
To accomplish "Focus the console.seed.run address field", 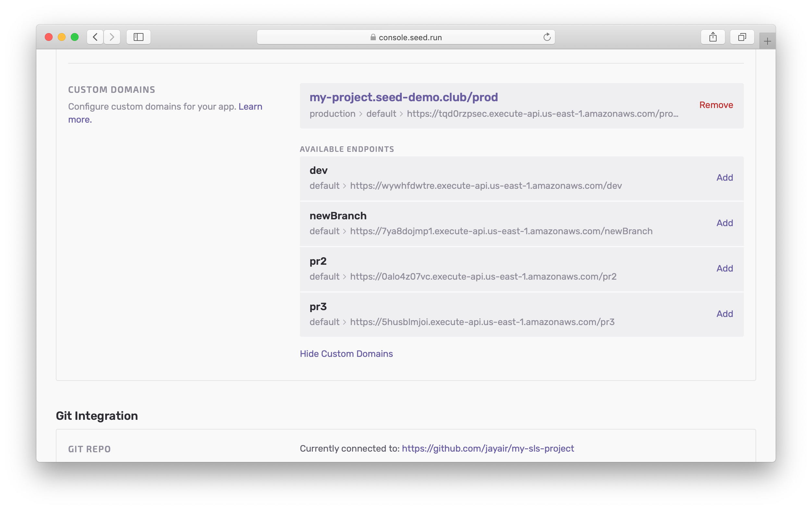I will pyautogui.click(x=406, y=37).
